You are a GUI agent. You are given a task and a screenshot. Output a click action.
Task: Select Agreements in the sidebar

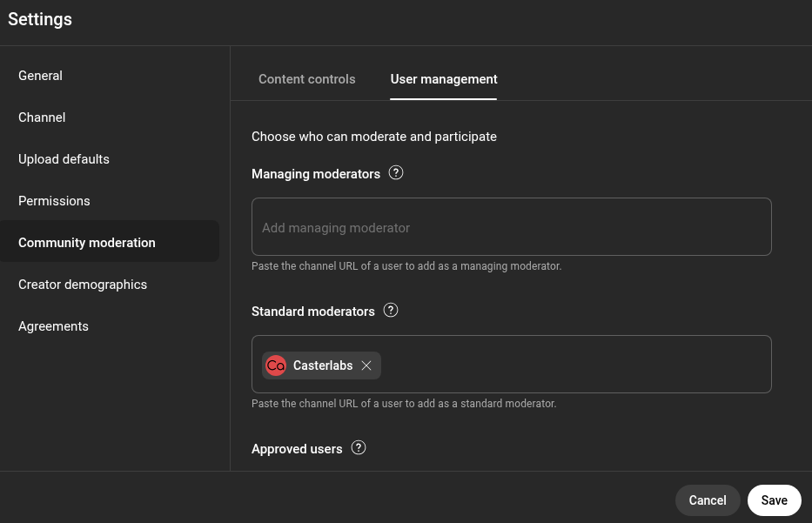click(53, 326)
